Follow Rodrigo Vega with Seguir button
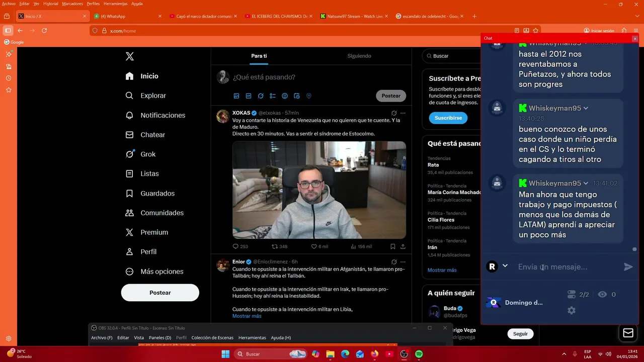The image size is (644, 362). (x=520, y=334)
